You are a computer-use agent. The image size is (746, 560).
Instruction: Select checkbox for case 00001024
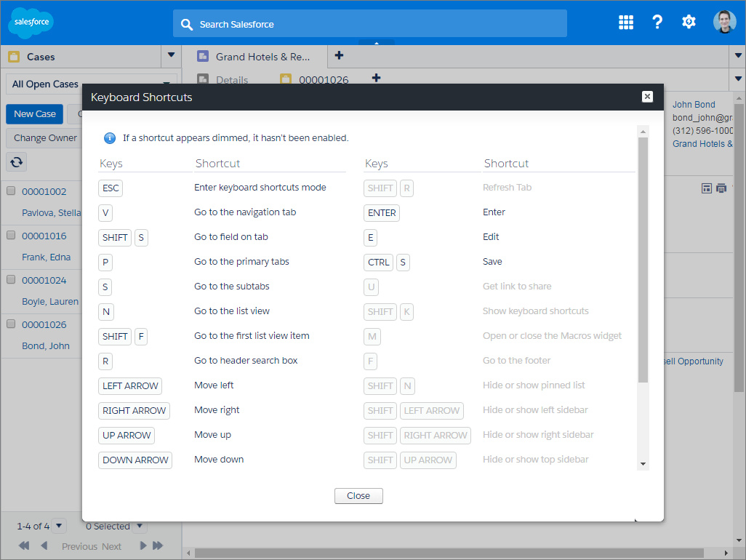coord(11,279)
